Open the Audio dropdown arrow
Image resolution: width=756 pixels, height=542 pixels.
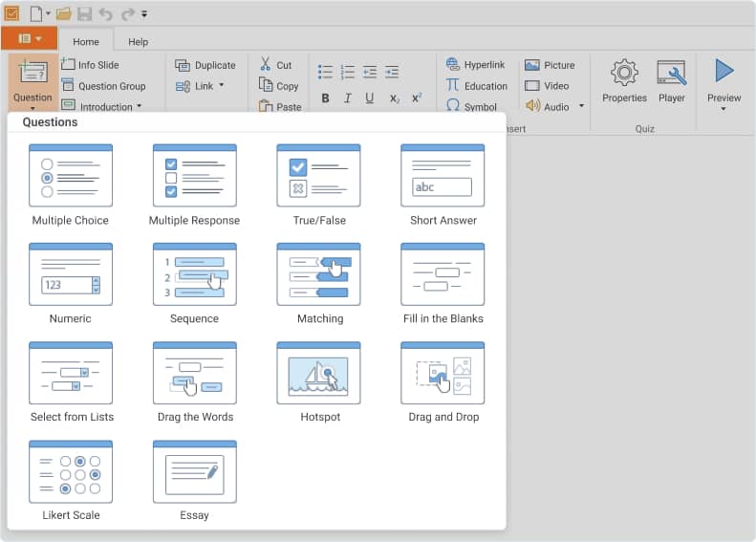pos(581,106)
